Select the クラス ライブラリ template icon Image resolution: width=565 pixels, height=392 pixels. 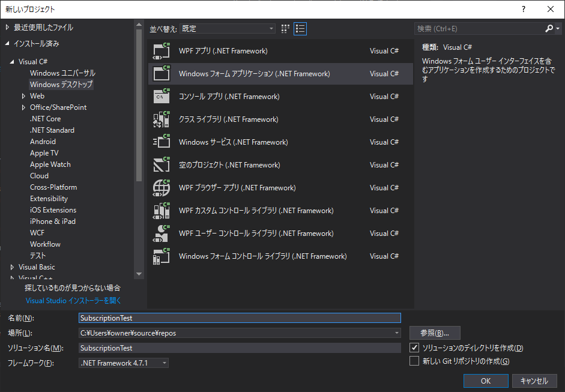[162, 119]
